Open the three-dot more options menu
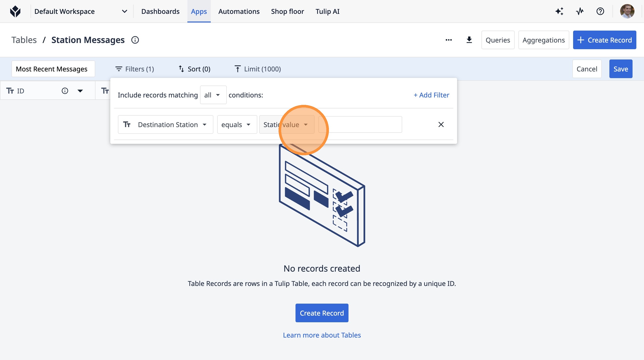 click(449, 40)
